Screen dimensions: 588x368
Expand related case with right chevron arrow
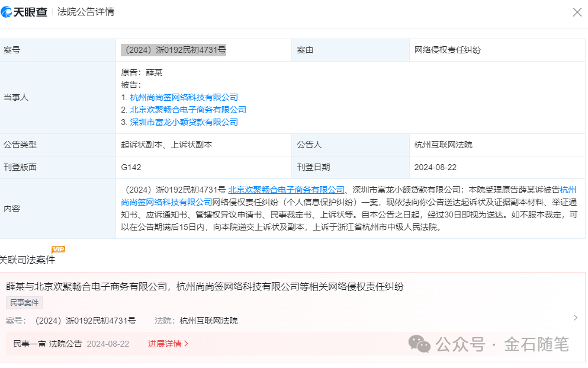[x=576, y=318]
